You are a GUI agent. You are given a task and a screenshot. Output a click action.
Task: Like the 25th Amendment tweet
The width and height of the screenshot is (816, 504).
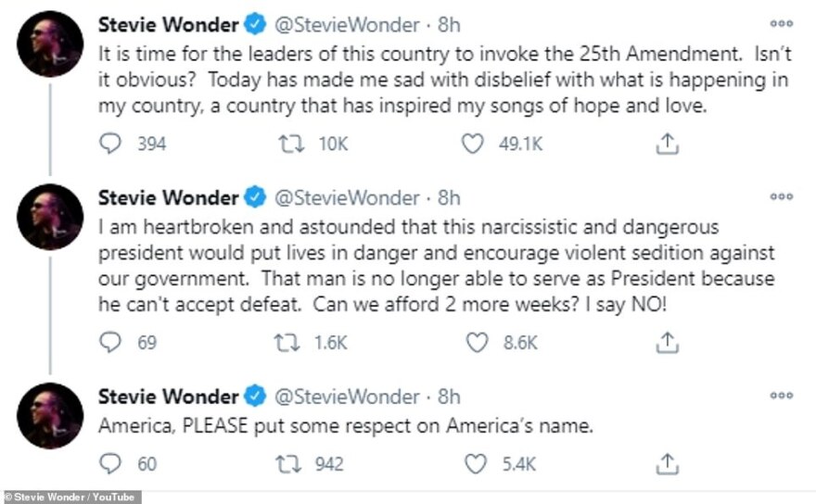tap(473, 144)
